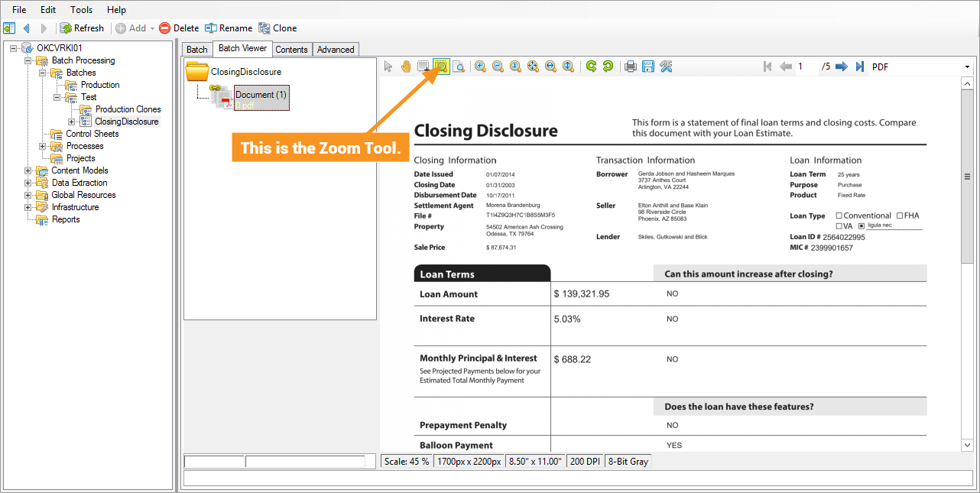Collapse the Test folder node

pos(57,97)
